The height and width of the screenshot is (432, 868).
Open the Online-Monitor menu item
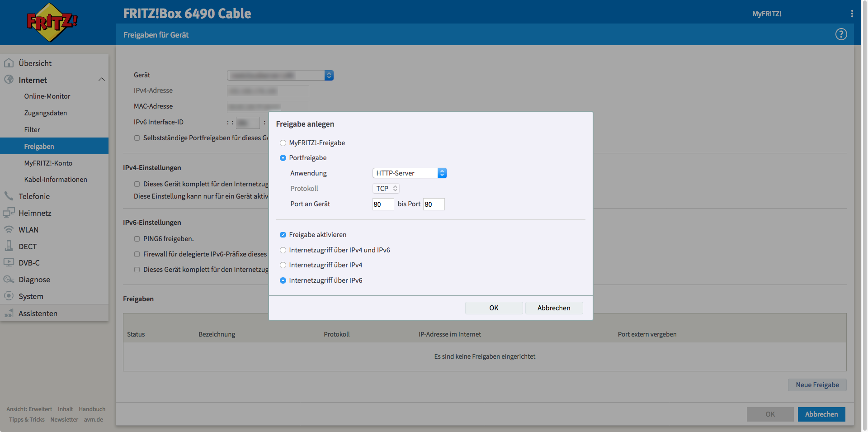click(47, 96)
